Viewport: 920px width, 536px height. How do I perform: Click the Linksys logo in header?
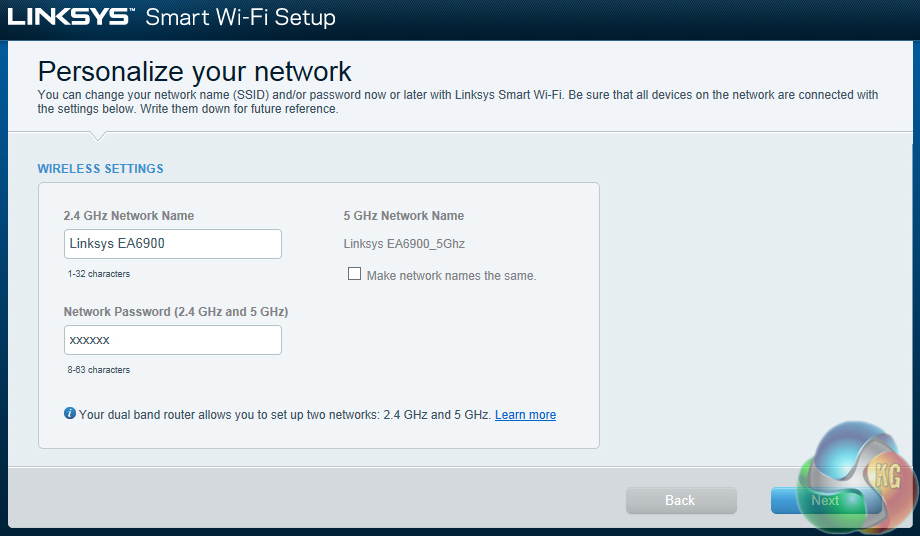[x=70, y=17]
